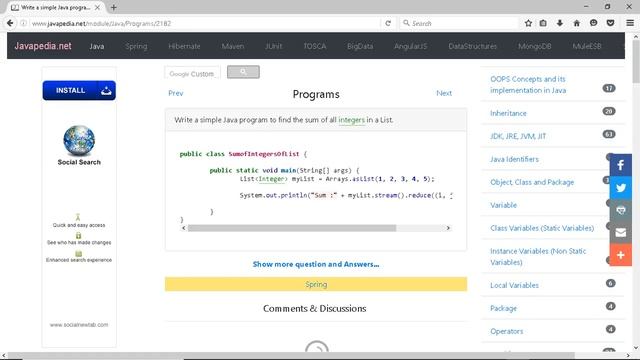Screen dimensions: 640x360
Task: Click the site info icon in address bar
Action: tap(24, 23)
